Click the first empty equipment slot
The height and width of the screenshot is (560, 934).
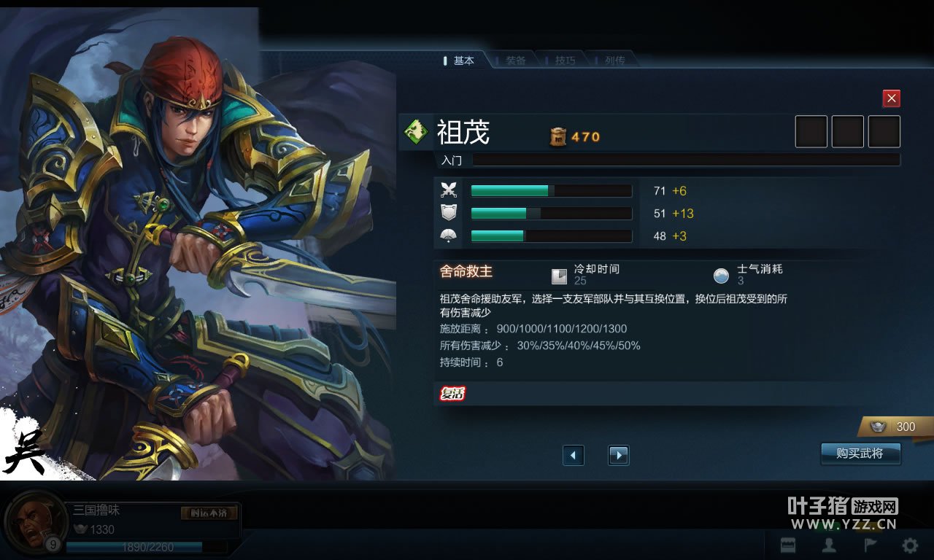coord(811,131)
